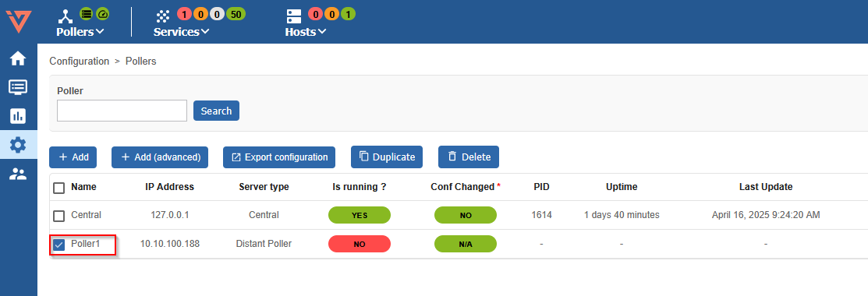The height and width of the screenshot is (296, 868).
Task: Open the Home section in the sidebar
Action: coord(18,58)
